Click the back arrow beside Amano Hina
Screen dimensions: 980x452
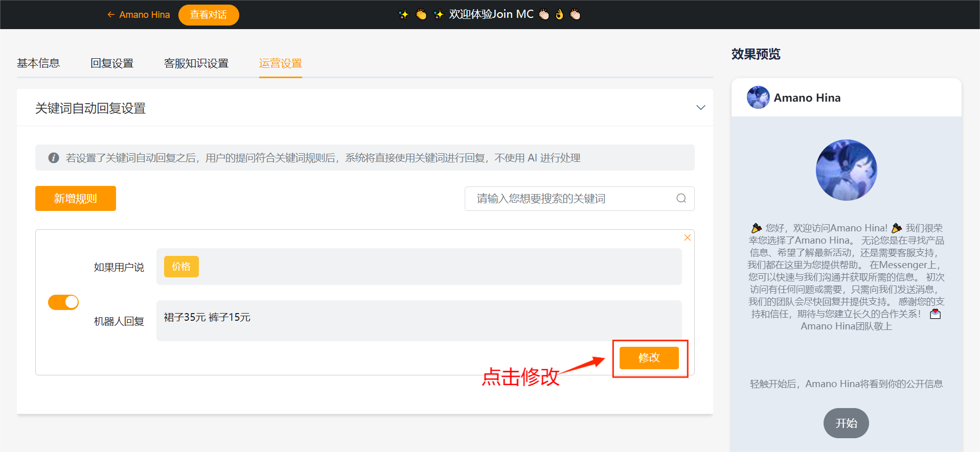pyautogui.click(x=110, y=15)
